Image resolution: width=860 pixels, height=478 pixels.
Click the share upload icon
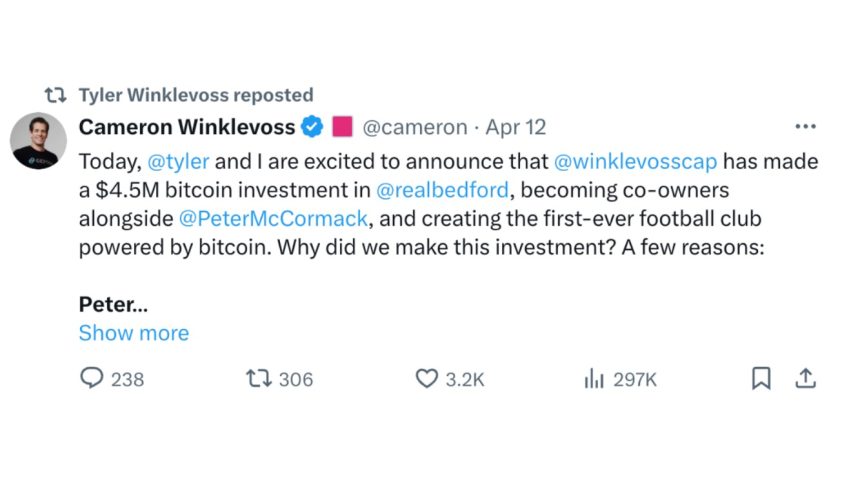[806, 379]
